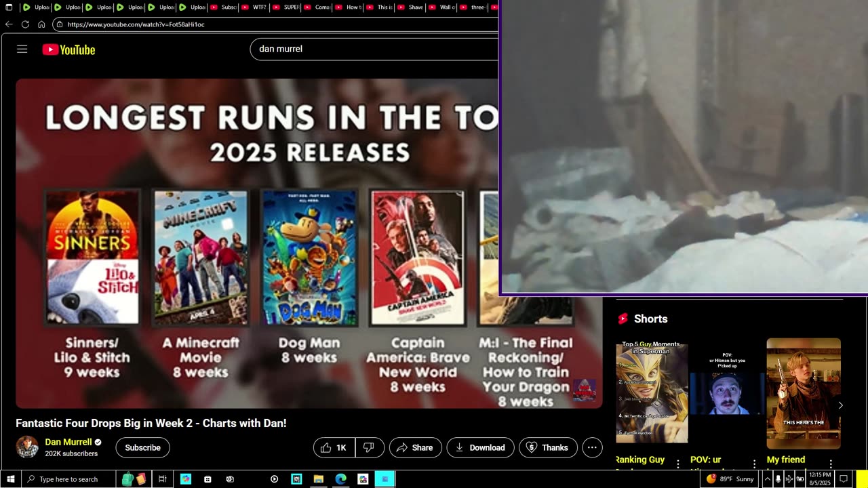Image resolution: width=868 pixels, height=488 pixels.
Task: Switch to the 'WTF?' YouTube tab
Action: (x=255, y=7)
